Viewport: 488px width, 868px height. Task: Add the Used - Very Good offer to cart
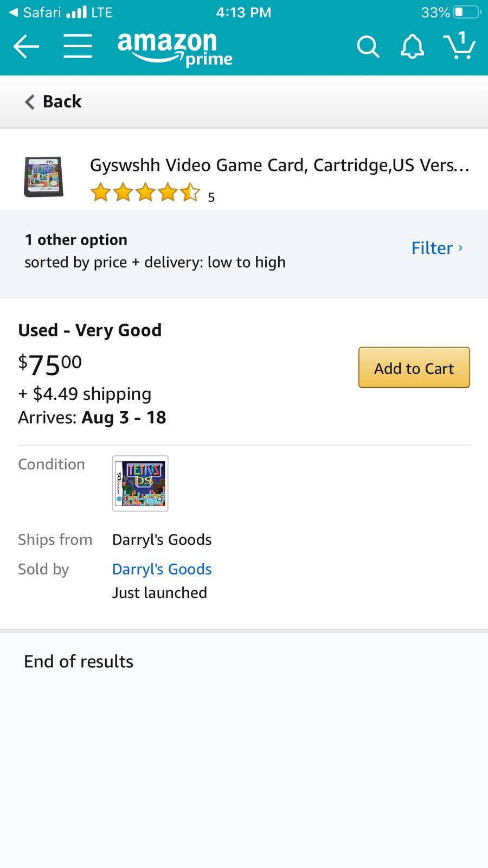[414, 368]
